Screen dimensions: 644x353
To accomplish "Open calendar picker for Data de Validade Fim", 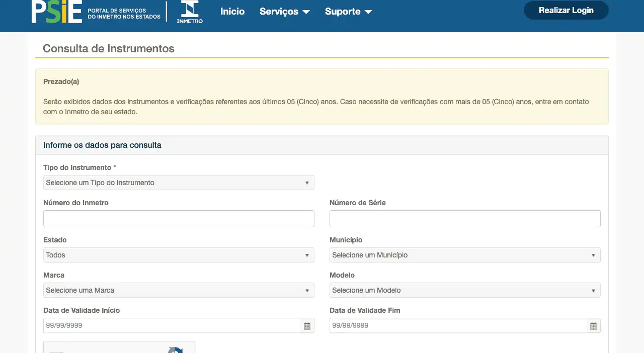I will tap(593, 326).
